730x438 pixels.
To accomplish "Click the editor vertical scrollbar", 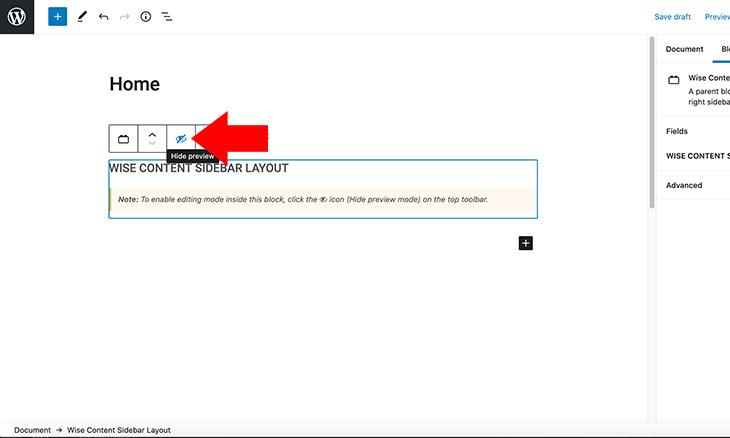I will tap(652, 123).
